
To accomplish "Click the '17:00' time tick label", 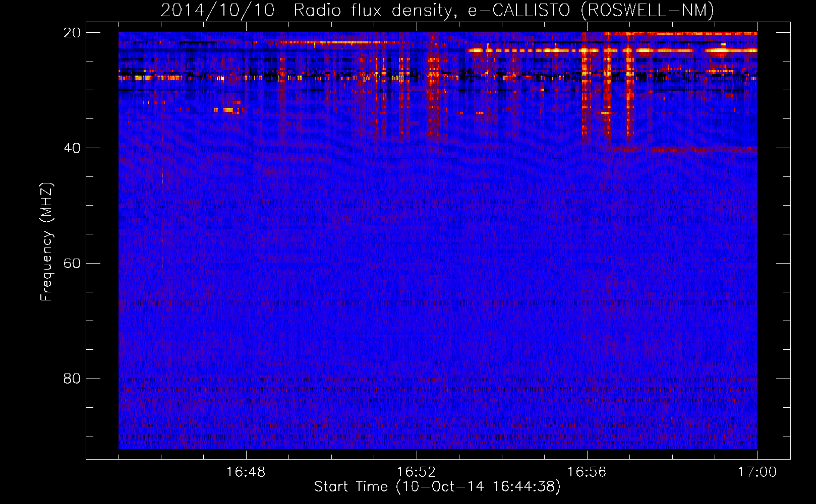I will coord(757,472).
